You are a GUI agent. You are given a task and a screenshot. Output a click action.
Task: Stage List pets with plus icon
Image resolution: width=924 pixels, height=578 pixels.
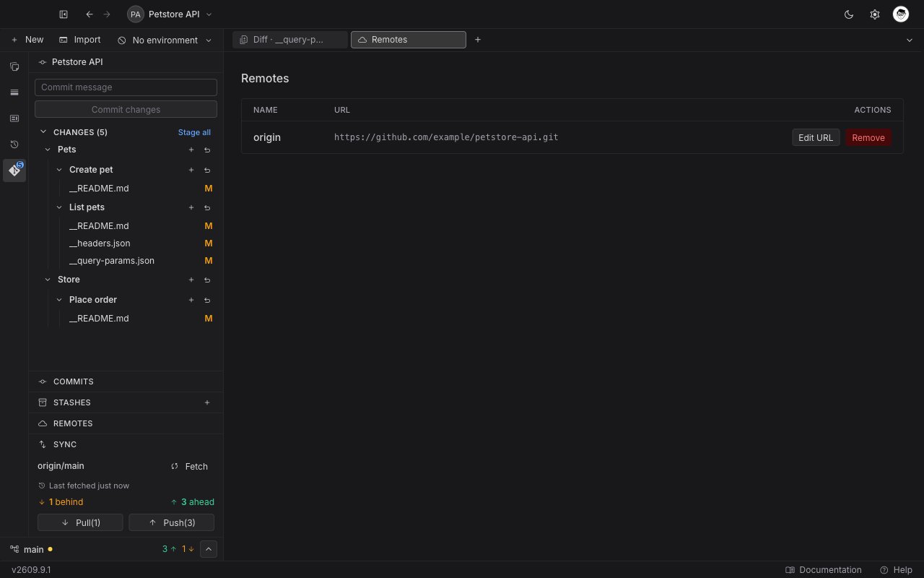pyautogui.click(x=191, y=207)
